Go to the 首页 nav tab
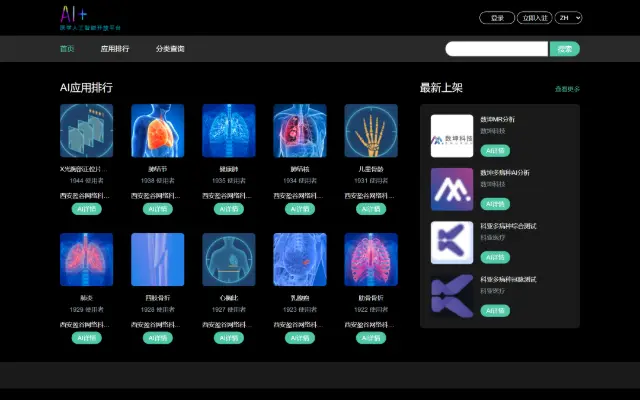Viewport: 640px width, 400px height. click(x=67, y=49)
